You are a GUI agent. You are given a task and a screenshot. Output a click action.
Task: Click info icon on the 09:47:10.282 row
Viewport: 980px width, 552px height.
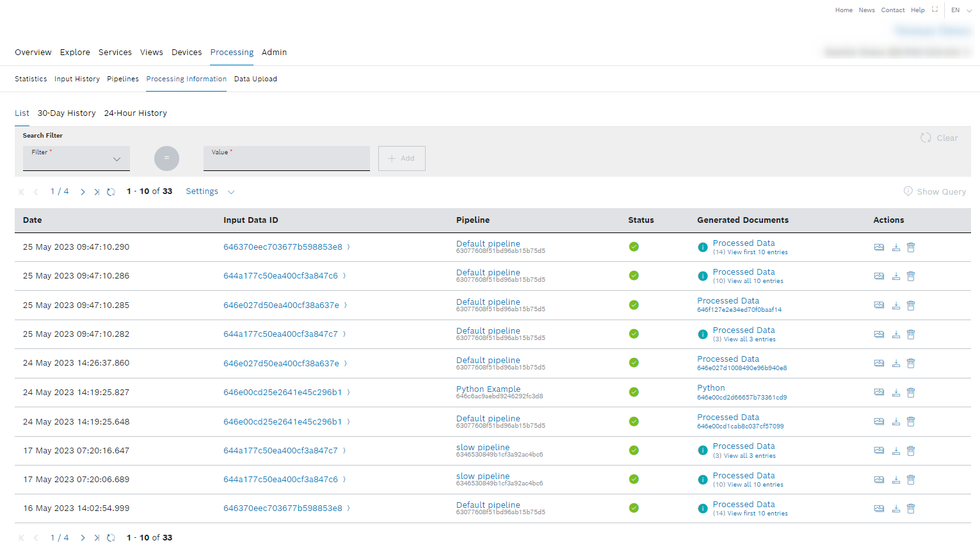(x=703, y=334)
